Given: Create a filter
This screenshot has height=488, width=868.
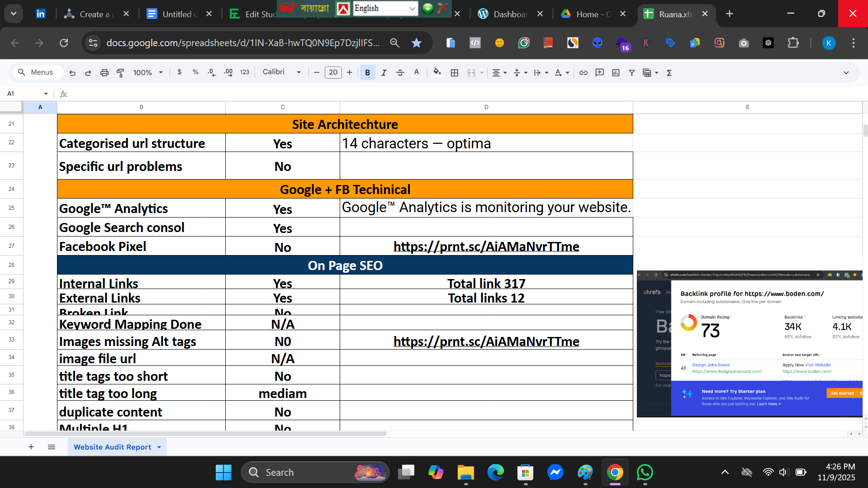Looking at the screenshot, I should tap(632, 72).
